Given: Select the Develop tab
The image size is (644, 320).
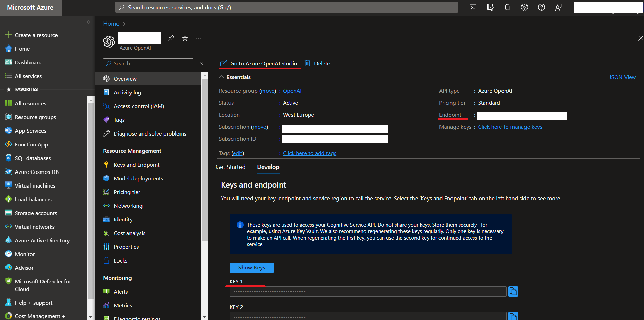Looking at the screenshot, I should (268, 167).
